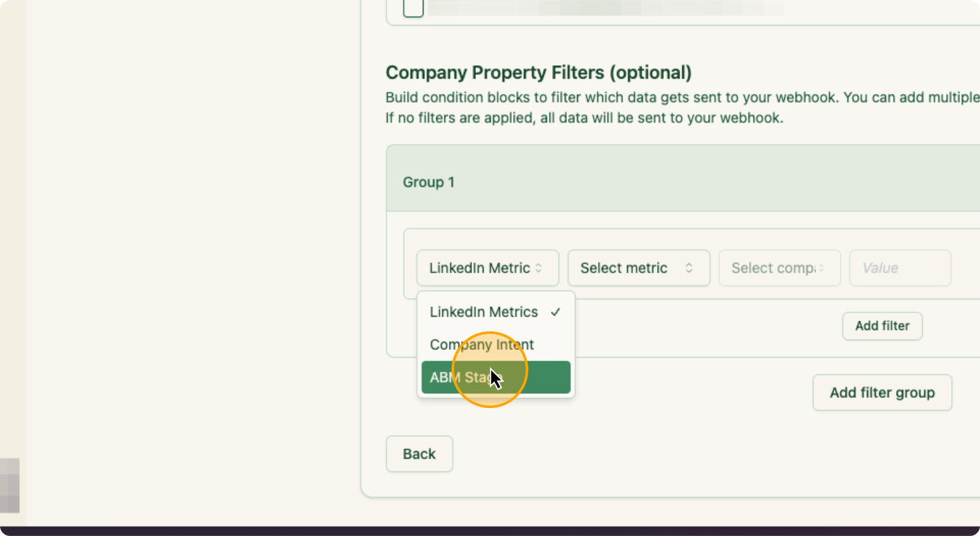The image size is (980, 536).
Task: Click the chevron inside the Select metric dropdown
Action: click(x=690, y=268)
